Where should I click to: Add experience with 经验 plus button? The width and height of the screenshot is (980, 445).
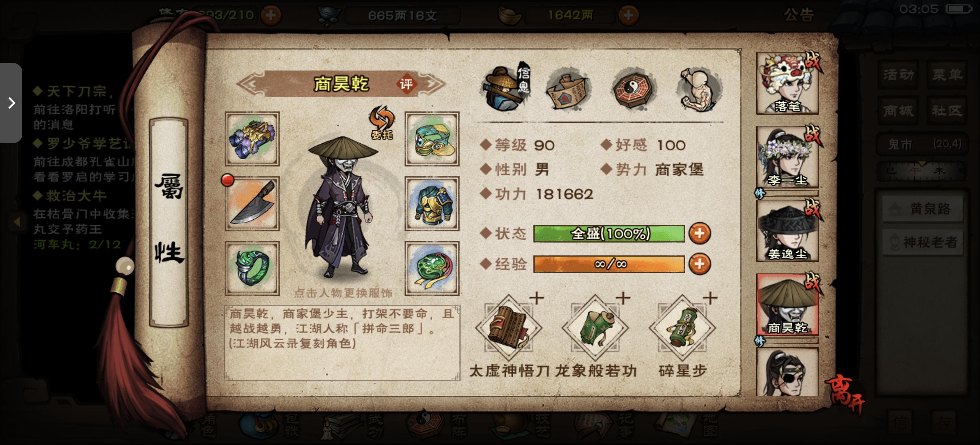pyautogui.click(x=699, y=264)
